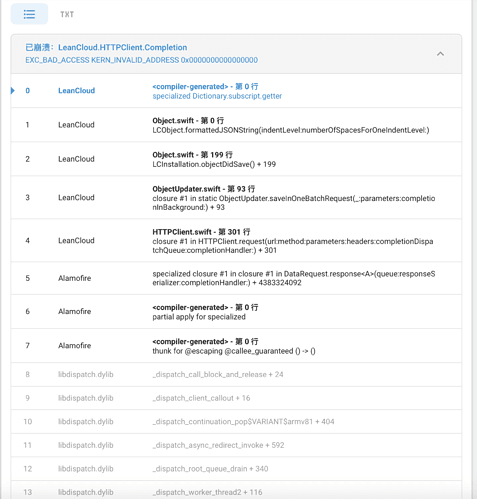The width and height of the screenshot is (477, 499).
Task: Select the ObjectUpdater.saveInOneBatchRequest closure text
Action: pyautogui.click(x=294, y=203)
